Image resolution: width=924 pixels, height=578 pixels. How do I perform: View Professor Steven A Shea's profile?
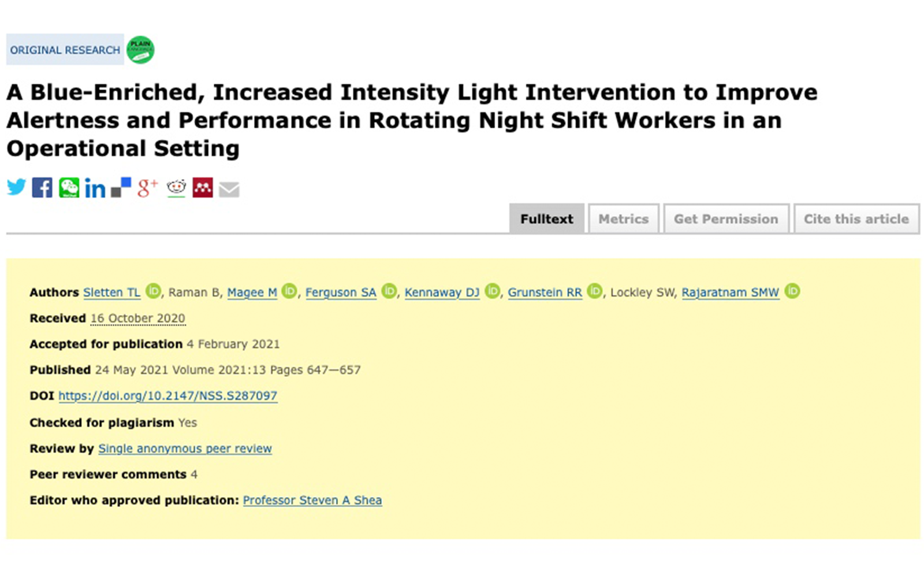[x=312, y=500]
